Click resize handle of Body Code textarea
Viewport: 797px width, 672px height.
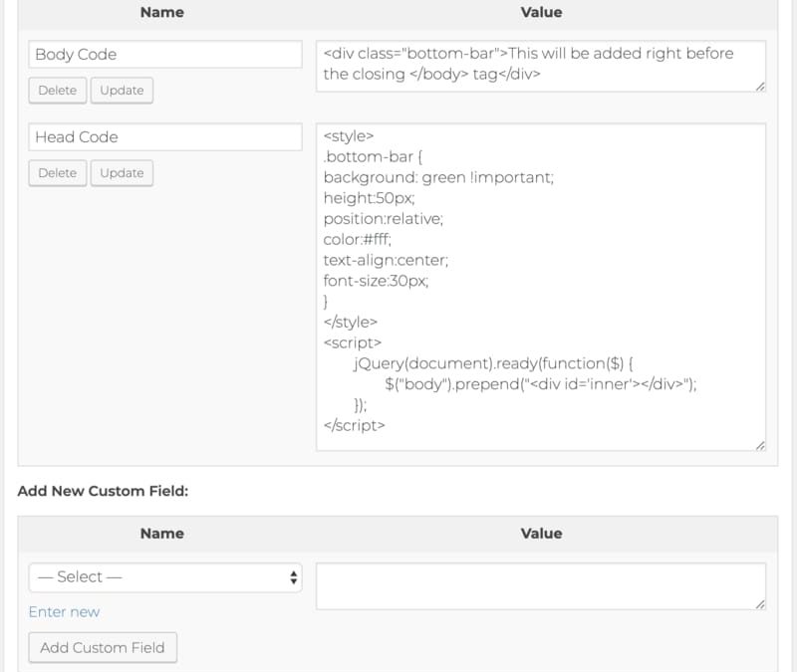[760, 87]
